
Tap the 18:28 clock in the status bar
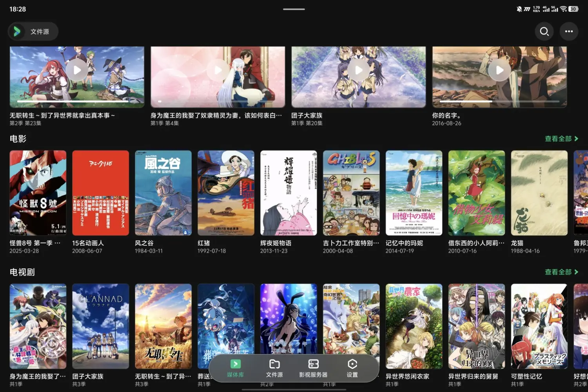point(18,9)
